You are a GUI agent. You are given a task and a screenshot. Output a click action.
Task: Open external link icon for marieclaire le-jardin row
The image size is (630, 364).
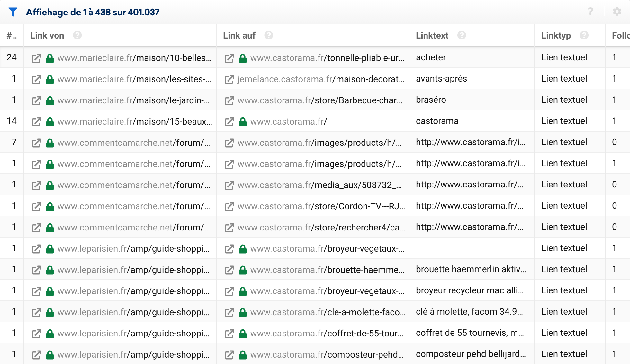(36, 100)
